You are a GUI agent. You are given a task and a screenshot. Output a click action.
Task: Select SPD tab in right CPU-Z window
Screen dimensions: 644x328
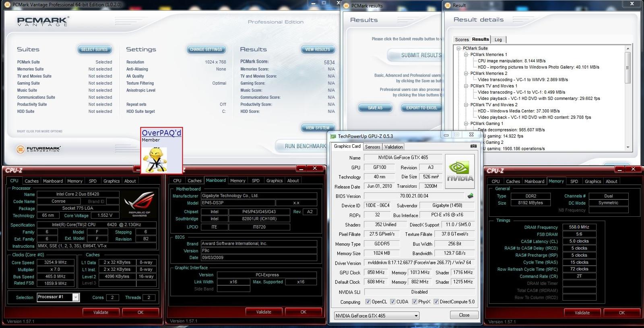coord(574,182)
